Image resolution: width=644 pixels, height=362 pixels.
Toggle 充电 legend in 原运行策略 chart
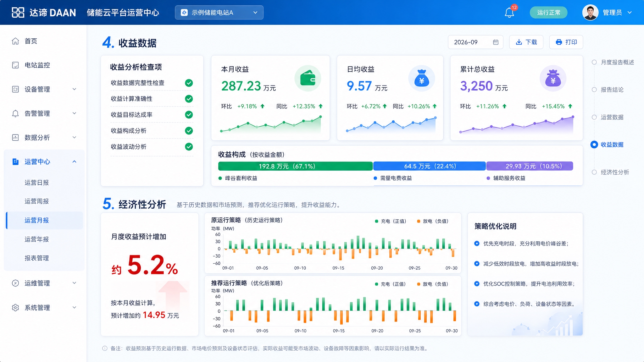click(391, 221)
